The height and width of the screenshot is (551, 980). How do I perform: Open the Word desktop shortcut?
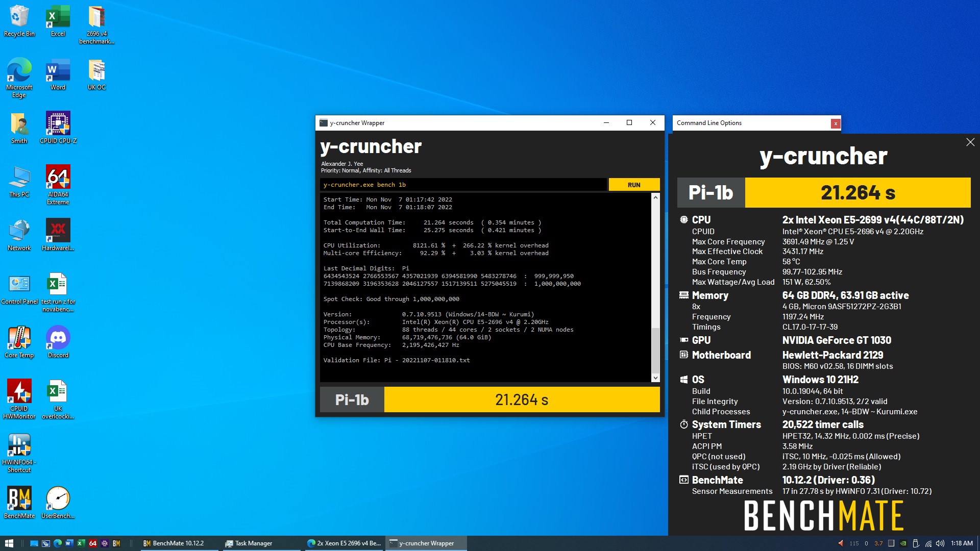[58, 74]
